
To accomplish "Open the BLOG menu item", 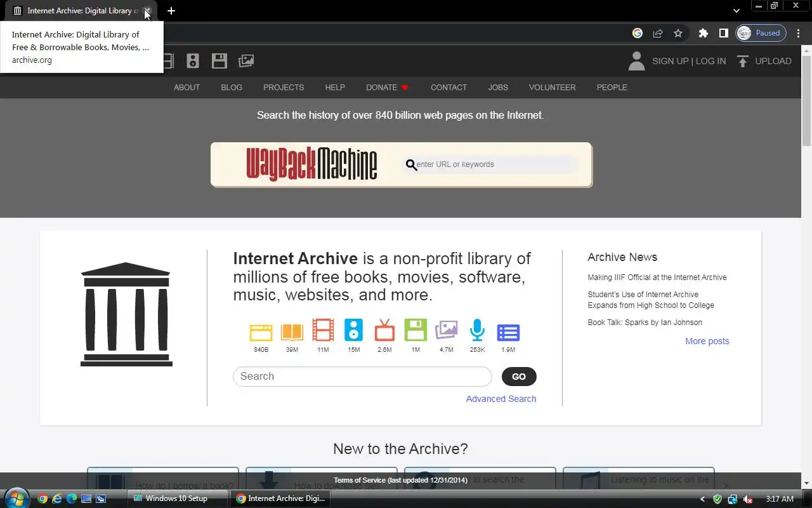I will point(232,88).
